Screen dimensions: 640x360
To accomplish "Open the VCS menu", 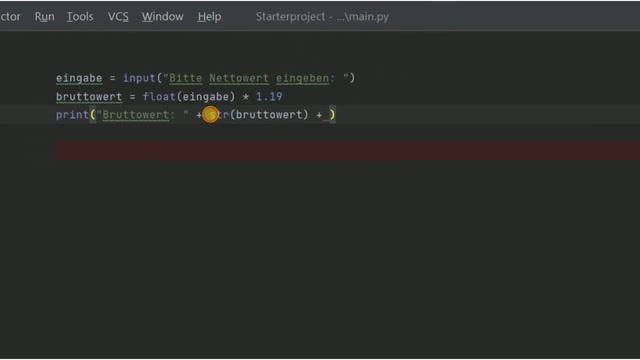I will 118,17.
